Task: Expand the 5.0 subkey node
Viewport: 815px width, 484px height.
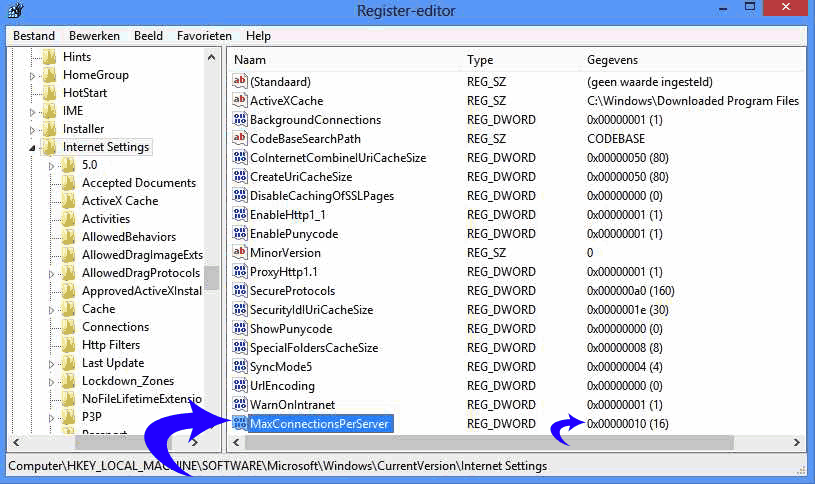Action: click(51, 166)
